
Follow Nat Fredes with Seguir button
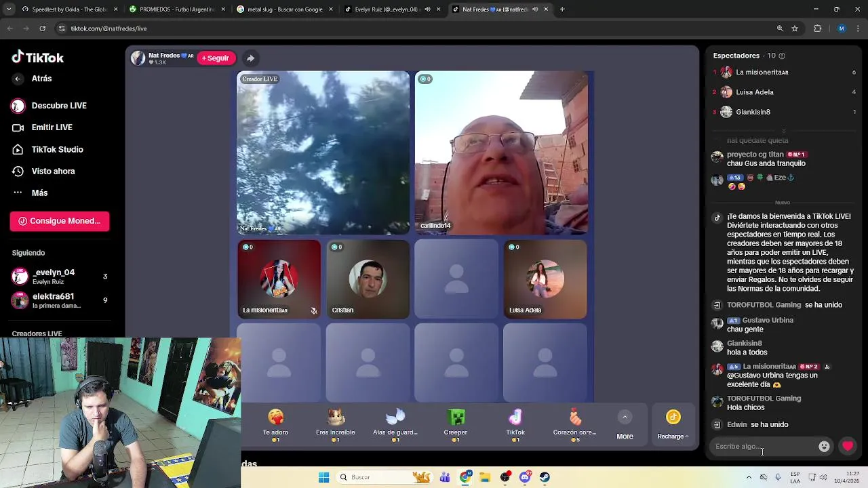pyautogui.click(x=216, y=58)
